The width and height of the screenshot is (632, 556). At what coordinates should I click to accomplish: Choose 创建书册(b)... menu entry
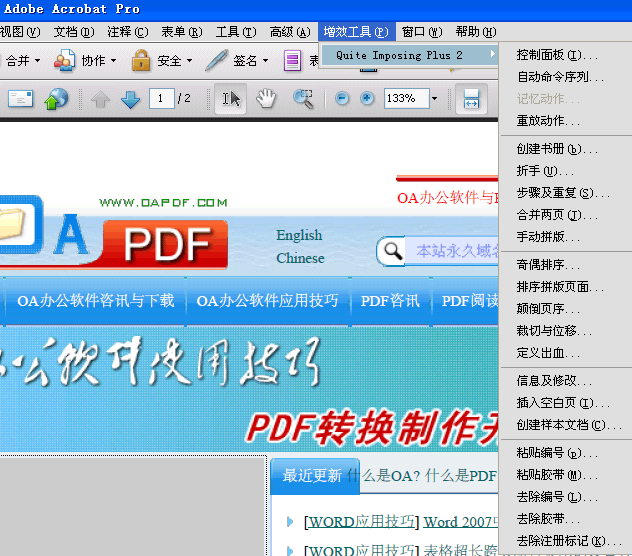[566, 149]
